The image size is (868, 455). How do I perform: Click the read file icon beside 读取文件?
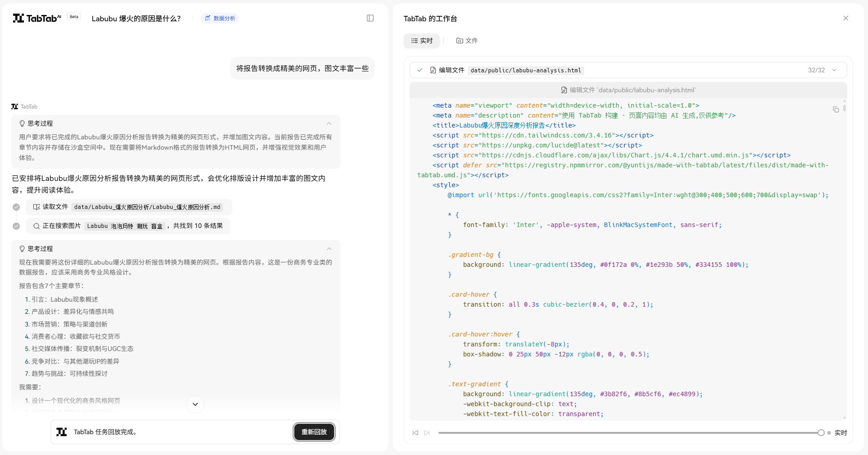click(37, 207)
